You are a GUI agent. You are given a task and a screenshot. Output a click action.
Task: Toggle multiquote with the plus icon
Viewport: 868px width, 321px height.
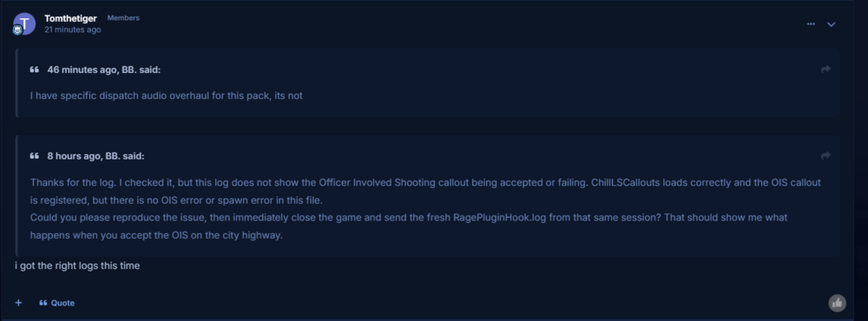(18, 303)
